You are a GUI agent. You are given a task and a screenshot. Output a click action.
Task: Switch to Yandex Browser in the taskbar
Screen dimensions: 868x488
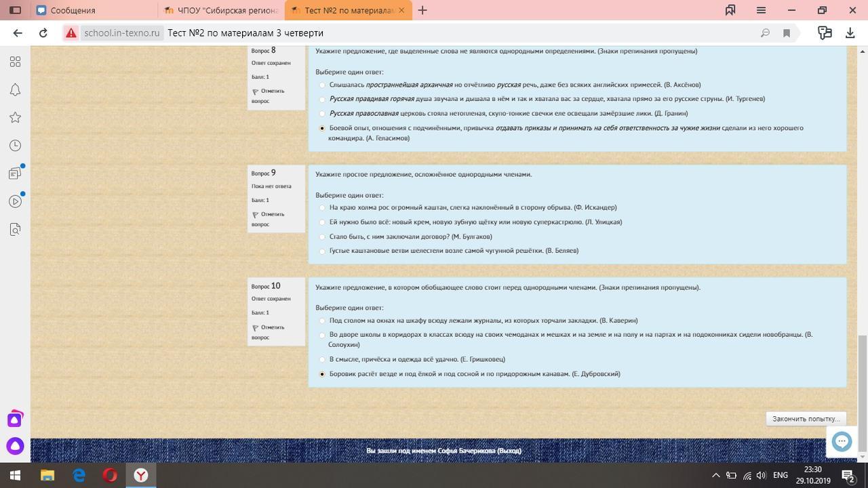[141, 475]
